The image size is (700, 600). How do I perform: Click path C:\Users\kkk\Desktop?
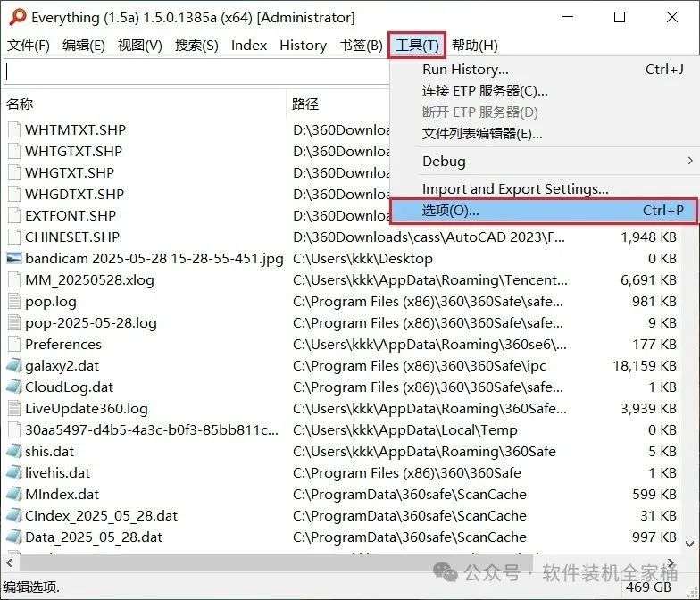pyautogui.click(x=362, y=259)
